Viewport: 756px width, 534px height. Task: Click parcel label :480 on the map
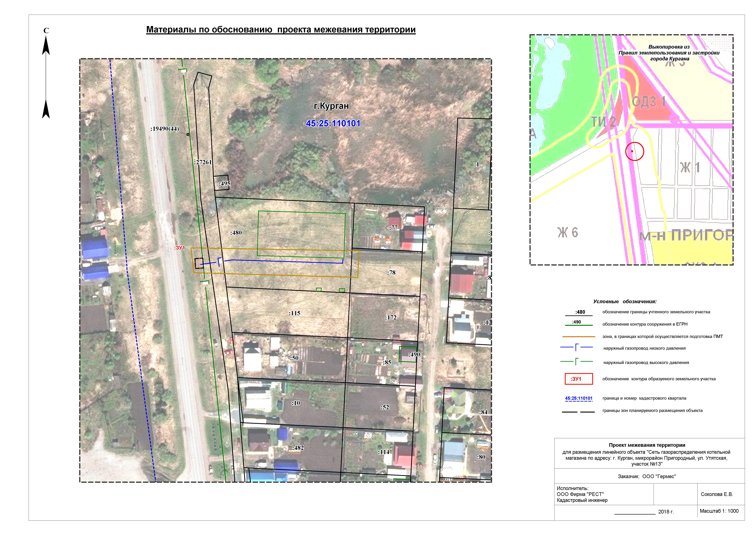tap(236, 233)
